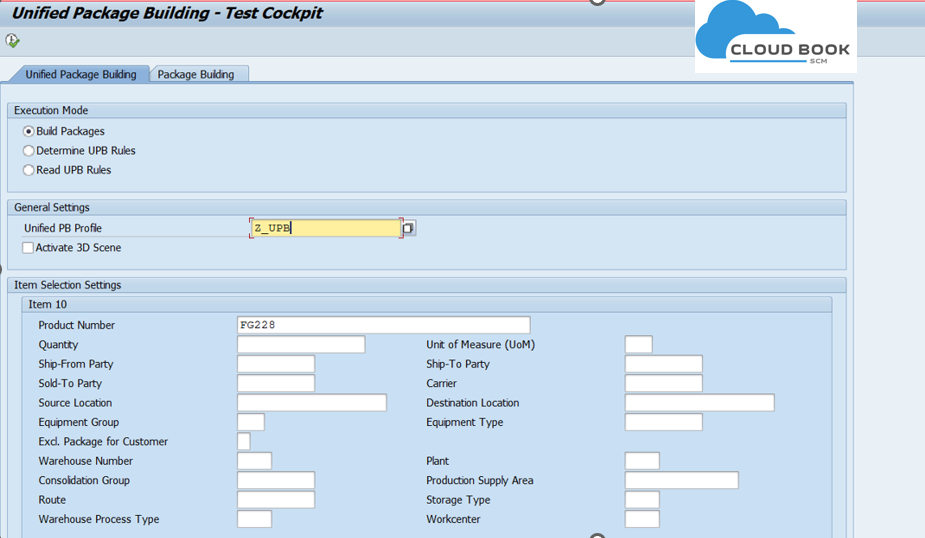Select the Ship-From Party input field
Image resolution: width=925 pixels, height=538 pixels.
[276, 364]
